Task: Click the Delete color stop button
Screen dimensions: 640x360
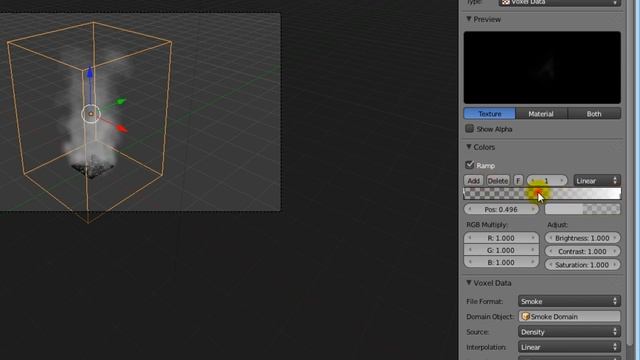Action: click(x=498, y=180)
